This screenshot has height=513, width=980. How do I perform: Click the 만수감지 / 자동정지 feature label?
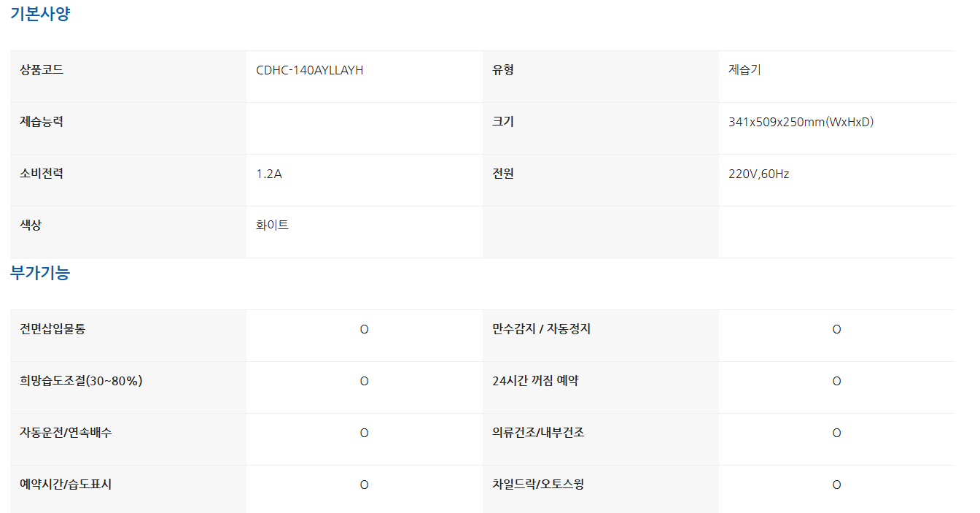tap(541, 329)
